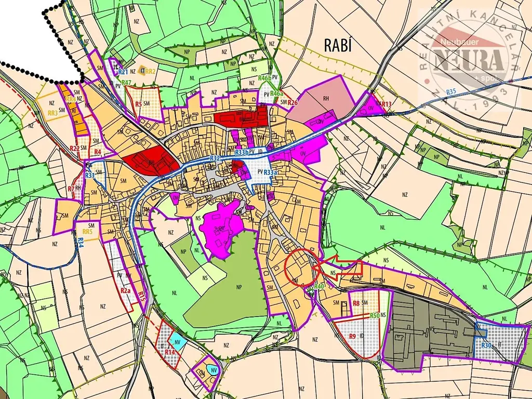The image size is (532, 399).
Task: Click the R31 zone label
Action: (x=90, y=176)
